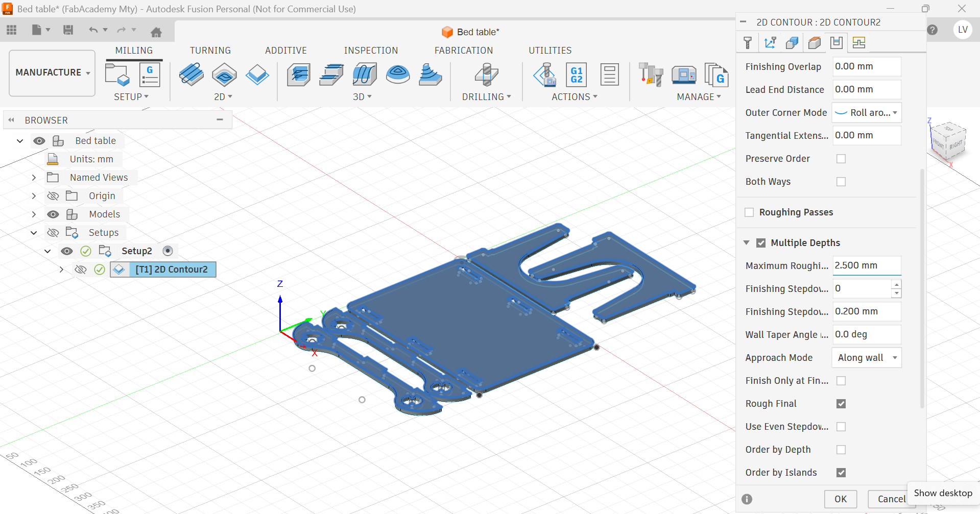This screenshot has height=514, width=980.
Task: Select the 3D Adaptive Clearing tool
Action: coord(299,75)
